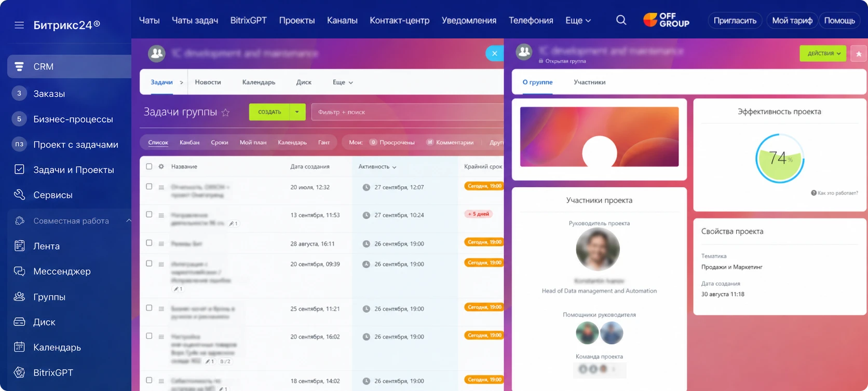This screenshot has height=391, width=868.
Task: Open the ДЕЙСТВИЯ dropdown in the group panel
Action: point(823,53)
